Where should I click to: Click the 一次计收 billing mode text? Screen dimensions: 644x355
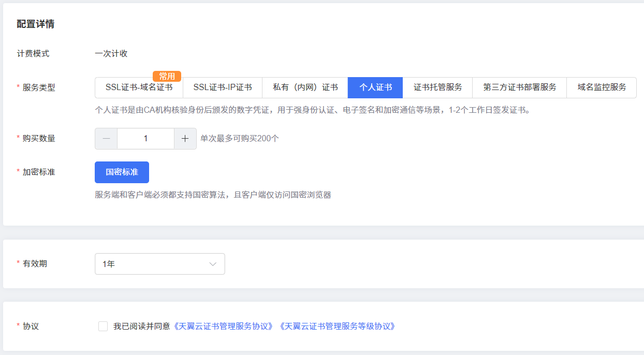(111, 53)
